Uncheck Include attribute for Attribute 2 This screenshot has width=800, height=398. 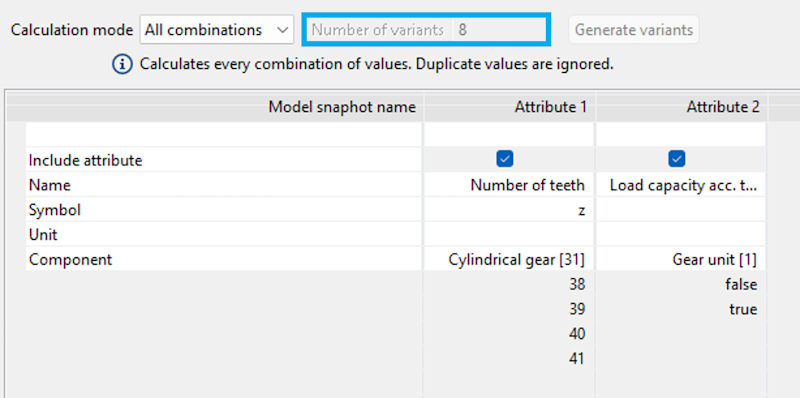[677, 159]
